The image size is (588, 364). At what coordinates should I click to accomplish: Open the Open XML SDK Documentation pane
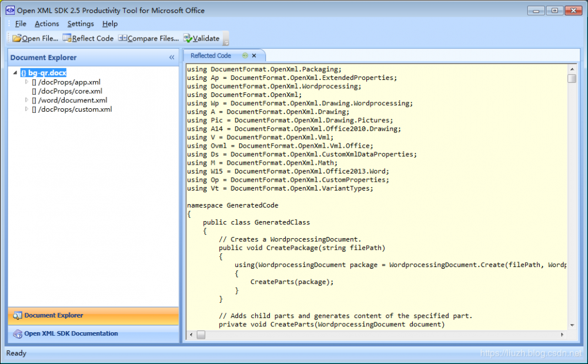tap(93, 333)
